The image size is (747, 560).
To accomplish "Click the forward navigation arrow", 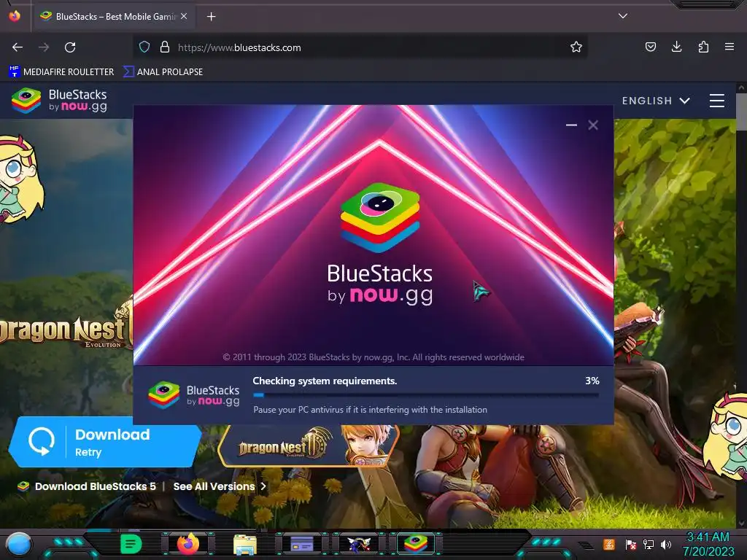I will [44, 47].
